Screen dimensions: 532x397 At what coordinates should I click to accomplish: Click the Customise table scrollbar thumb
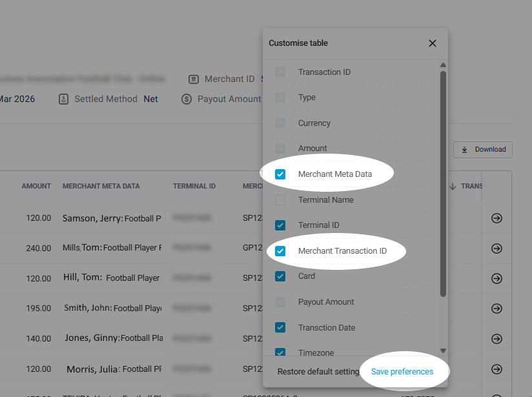(443, 184)
